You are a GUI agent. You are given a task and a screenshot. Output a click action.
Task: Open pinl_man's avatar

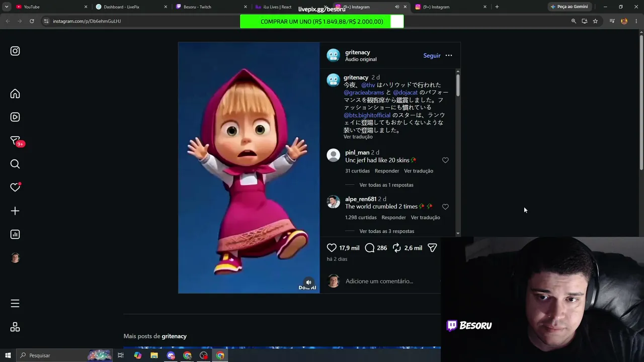coord(334,155)
